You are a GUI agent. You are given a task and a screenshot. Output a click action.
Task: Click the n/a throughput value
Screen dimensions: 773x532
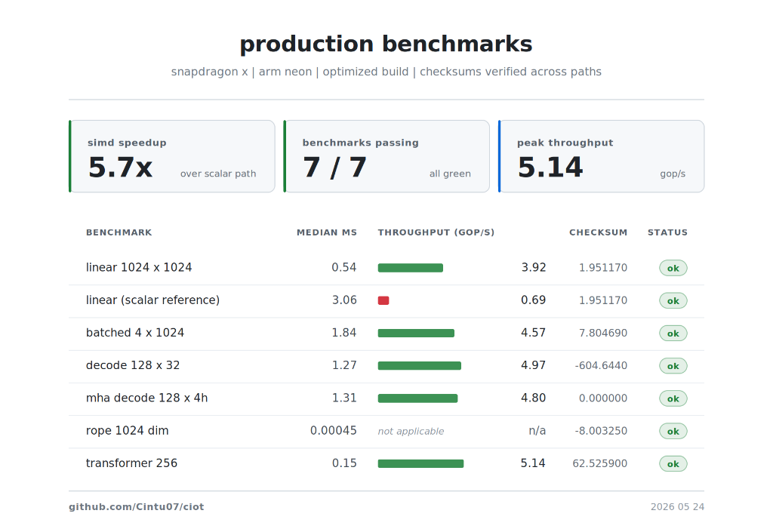[537, 431]
